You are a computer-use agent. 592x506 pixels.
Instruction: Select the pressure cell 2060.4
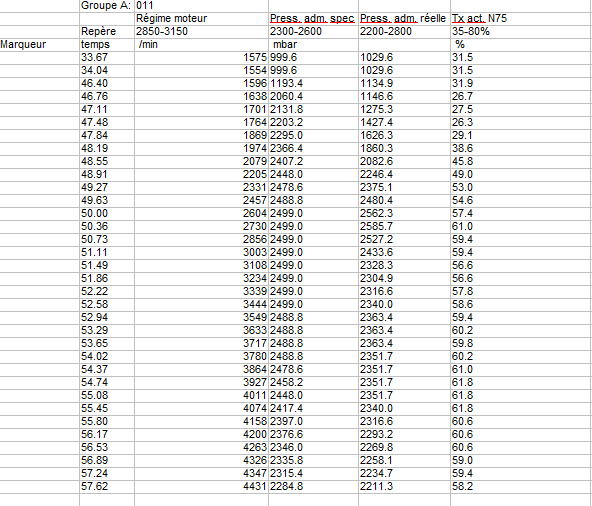click(x=313, y=96)
